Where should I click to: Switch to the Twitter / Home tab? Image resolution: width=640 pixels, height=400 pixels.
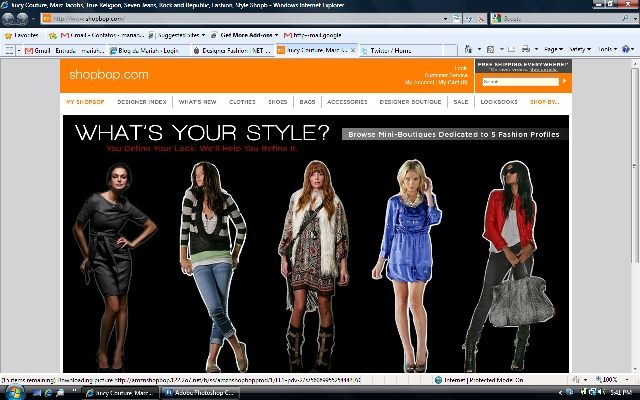(400, 50)
